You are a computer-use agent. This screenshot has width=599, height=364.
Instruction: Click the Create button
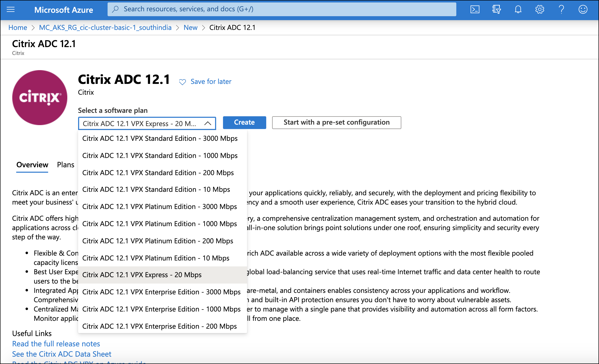[x=244, y=122]
